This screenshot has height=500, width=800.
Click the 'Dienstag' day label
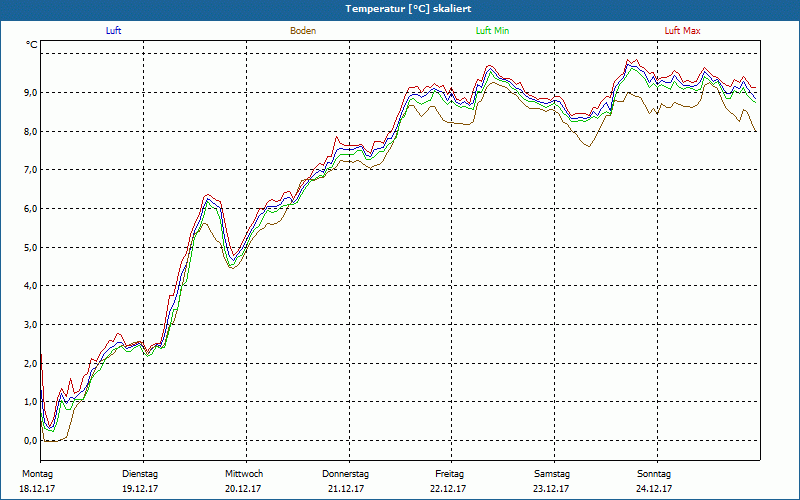(x=140, y=474)
